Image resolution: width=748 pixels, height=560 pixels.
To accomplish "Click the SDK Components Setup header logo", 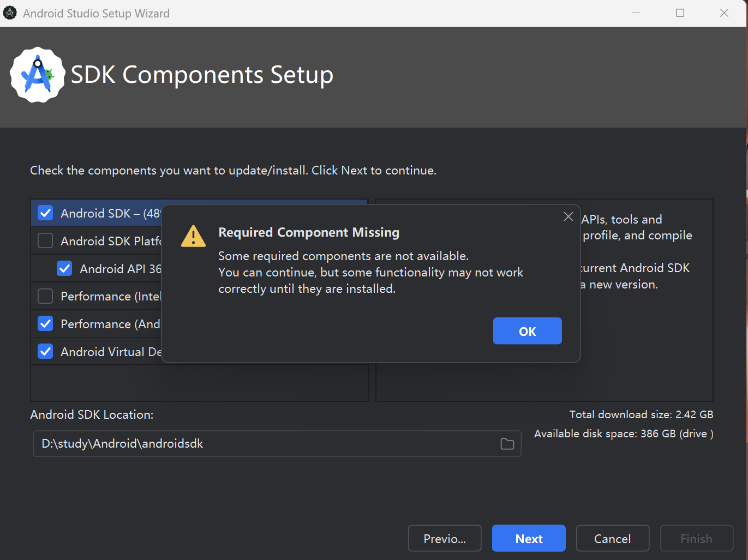I will 37,75.
